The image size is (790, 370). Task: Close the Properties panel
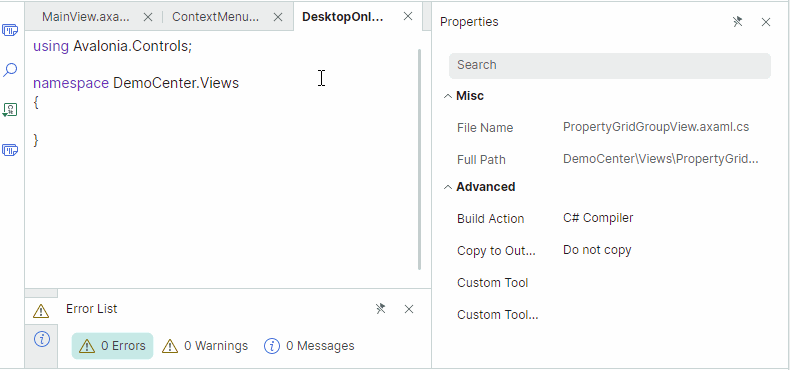pos(766,22)
